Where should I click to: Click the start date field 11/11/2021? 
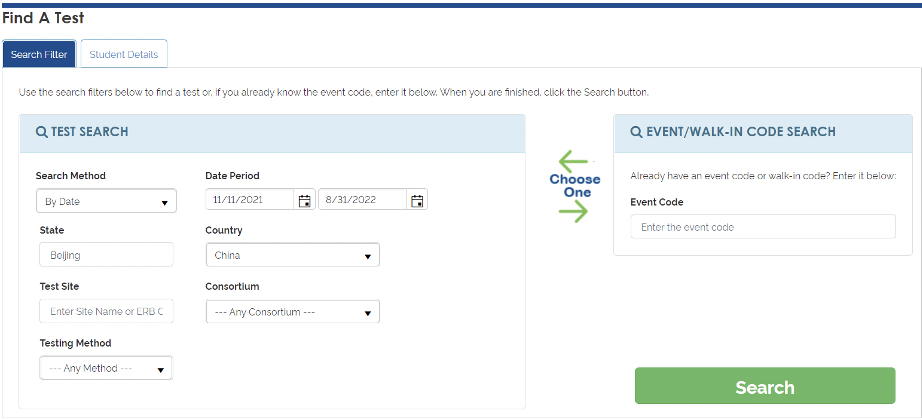[252, 201]
